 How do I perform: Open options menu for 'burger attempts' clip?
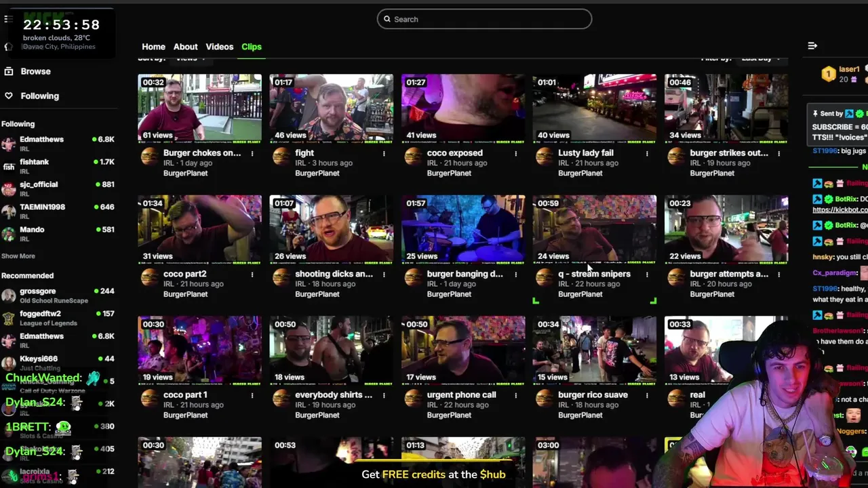point(778,274)
